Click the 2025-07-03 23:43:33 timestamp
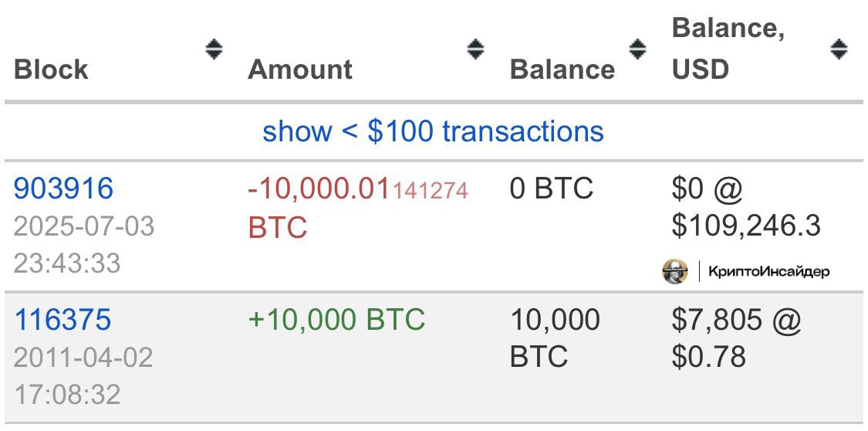Viewport: 868px width, 431px height. [83, 244]
